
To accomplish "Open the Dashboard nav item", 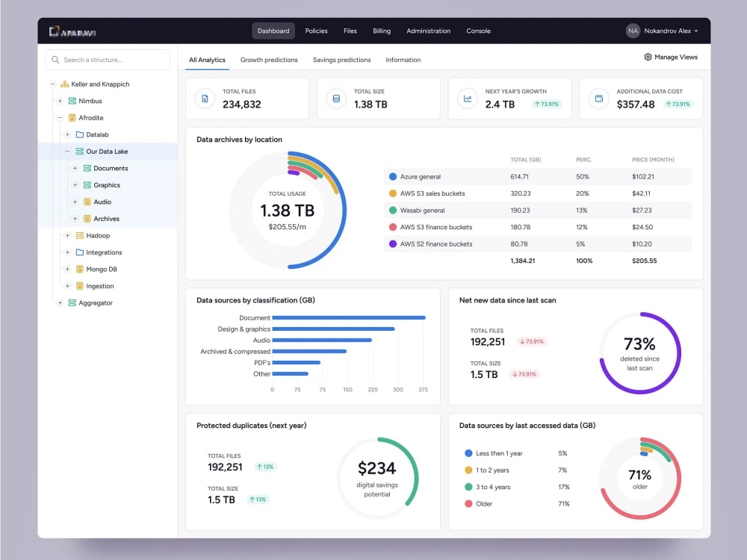I will coord(273,31).
